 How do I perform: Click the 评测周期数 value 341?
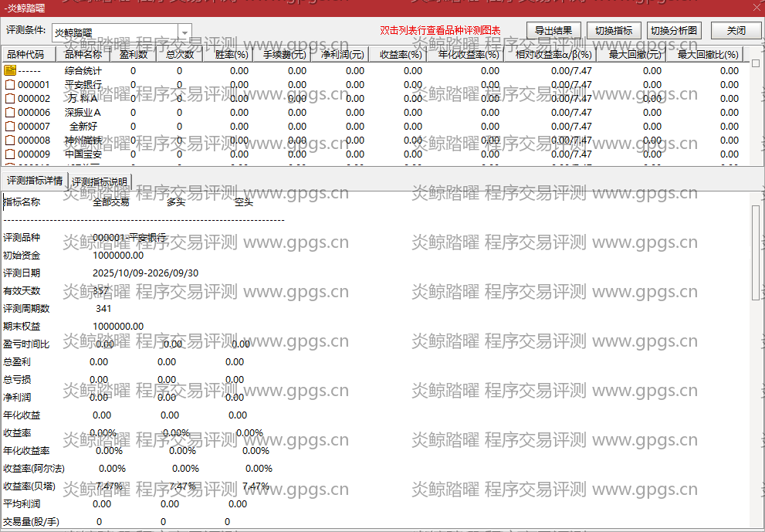103,308
